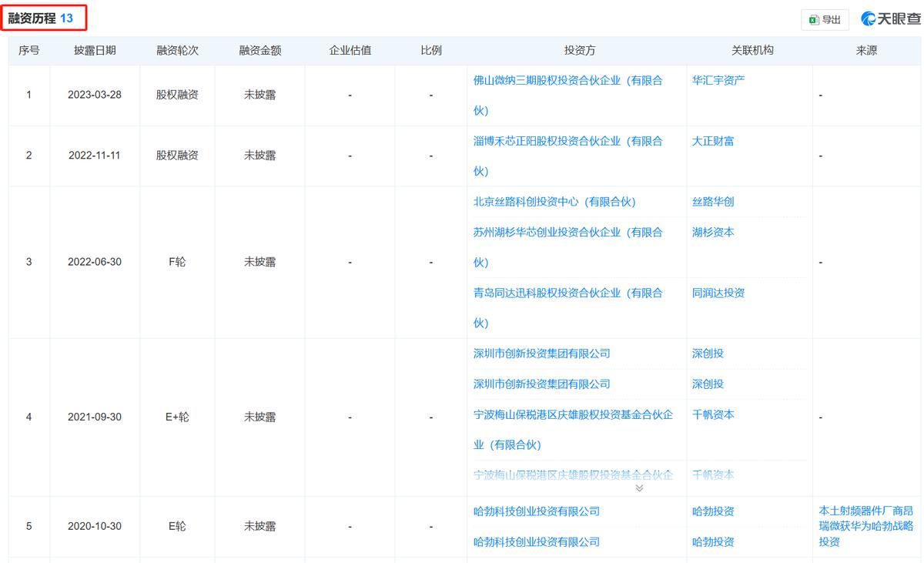The width and height of the screenshot is (924, 563).
Task: Open 淄博禾芯正阳股权投资合伙企业 investor link
Action: [x=567, y=156]
